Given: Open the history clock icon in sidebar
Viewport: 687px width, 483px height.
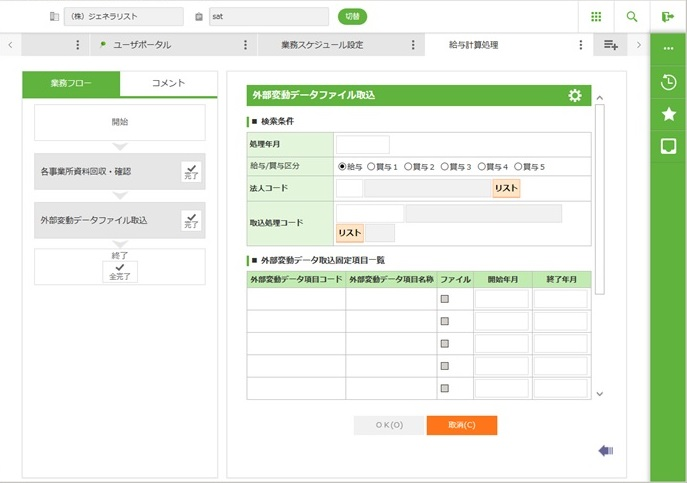Looking at the screenshot, I should point(669,82).
